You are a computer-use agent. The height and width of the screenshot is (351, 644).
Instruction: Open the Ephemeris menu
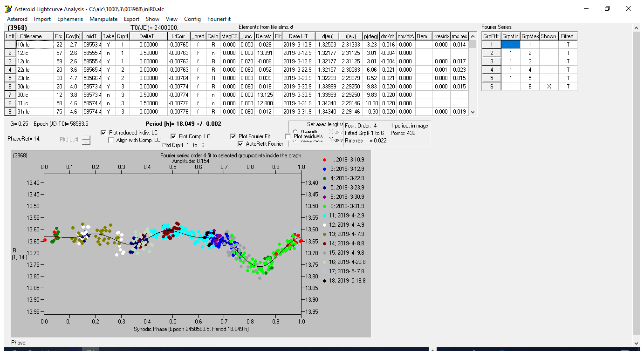(x=70, y=19)
